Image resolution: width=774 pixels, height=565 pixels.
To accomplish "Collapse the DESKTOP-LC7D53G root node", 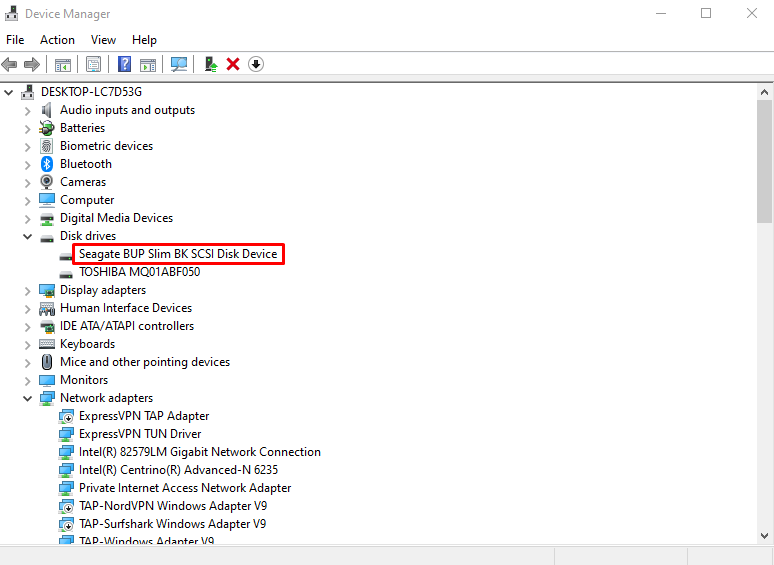I will point(8,92).
